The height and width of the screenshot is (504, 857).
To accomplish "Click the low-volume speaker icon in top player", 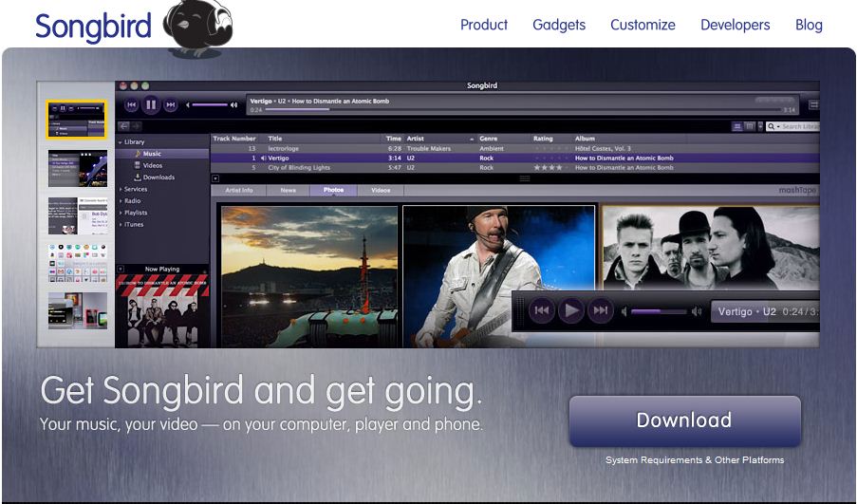I will pos(188,105).
